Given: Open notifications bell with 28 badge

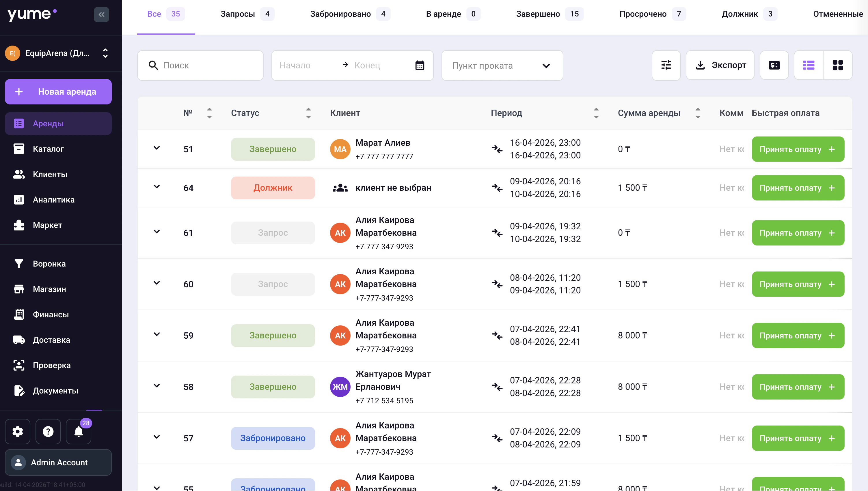Looking at the screenshot, I should click(x=79, y=431).
